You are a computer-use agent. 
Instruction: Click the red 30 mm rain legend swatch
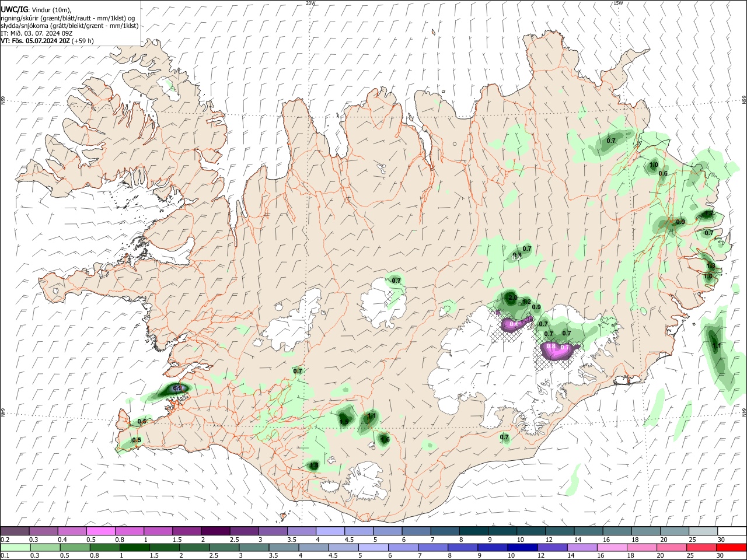point(732,548)
